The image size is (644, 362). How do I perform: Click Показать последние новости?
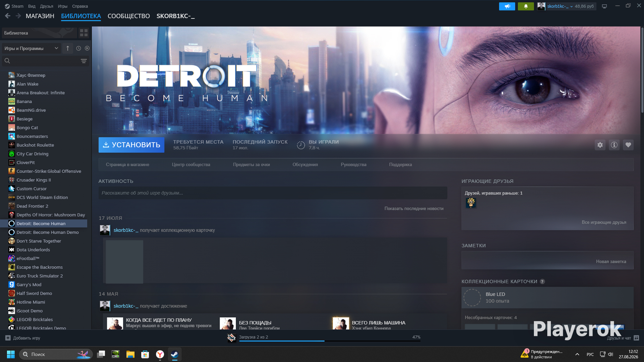[x=414, y=209]
